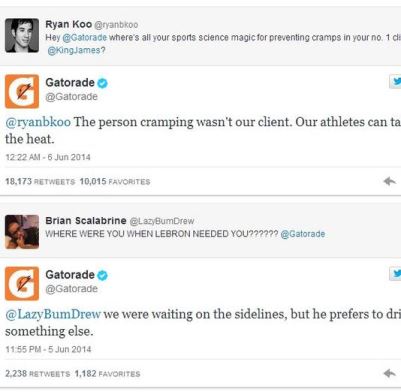Open the 12:22 AM - 6 Jun 2014 timestamp
This screenshot has height=392, width=401.
pos(48,157)
